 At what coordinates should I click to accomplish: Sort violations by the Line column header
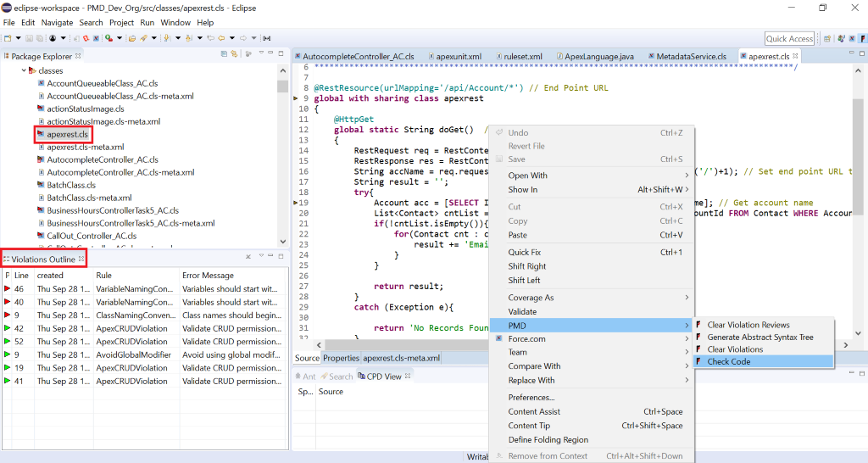21,276
